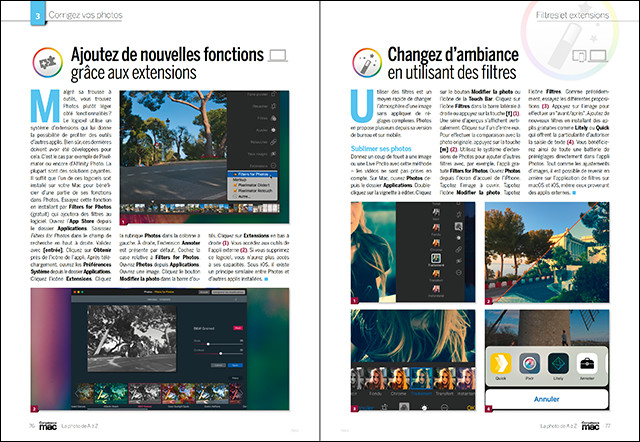The height and width of the screenshot is (442, 640).
Task: Open the Litely app extension icon
Action: (558, 364)
